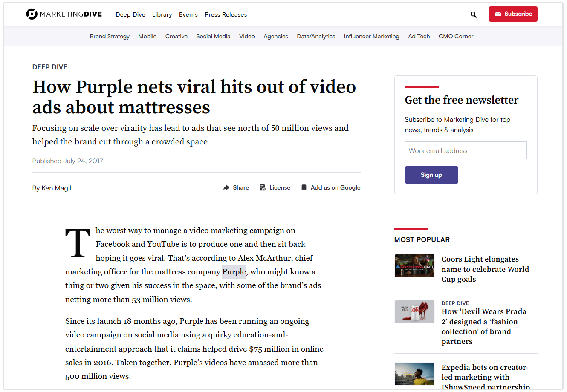The image size is (567, 392).
Task: Go to the Agencies topic
Action: [x=276, y=36]
